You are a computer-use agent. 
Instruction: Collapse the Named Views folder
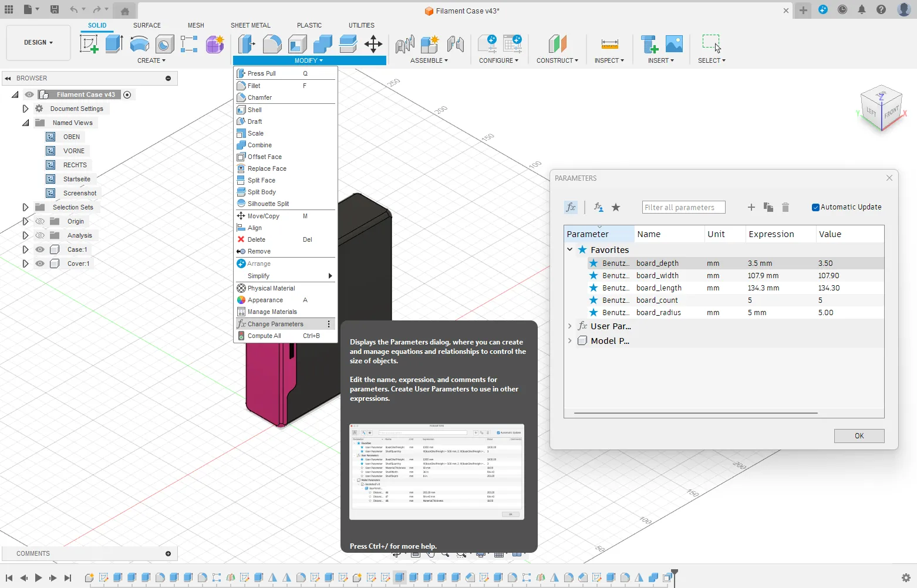click(25, 123)
